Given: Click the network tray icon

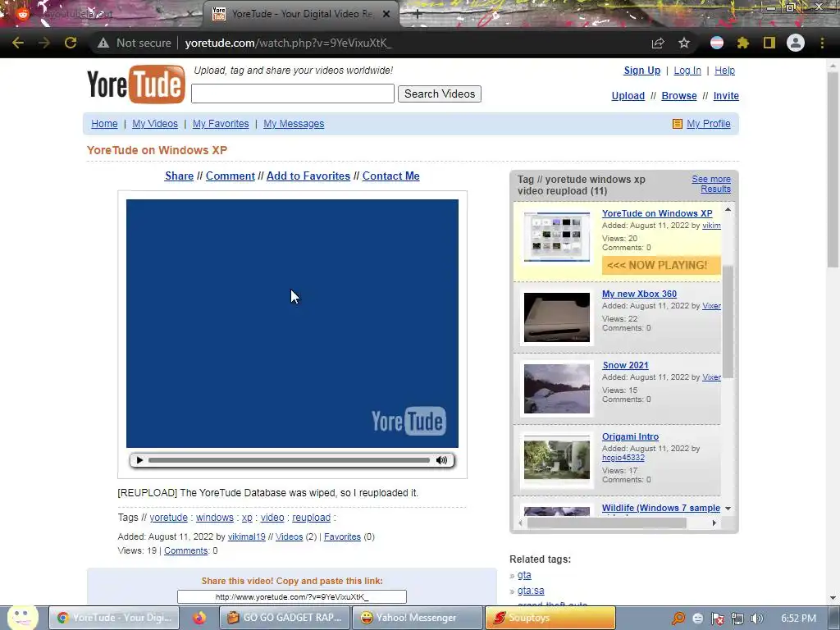Looking at the screenshot, I should coord(737,619).
